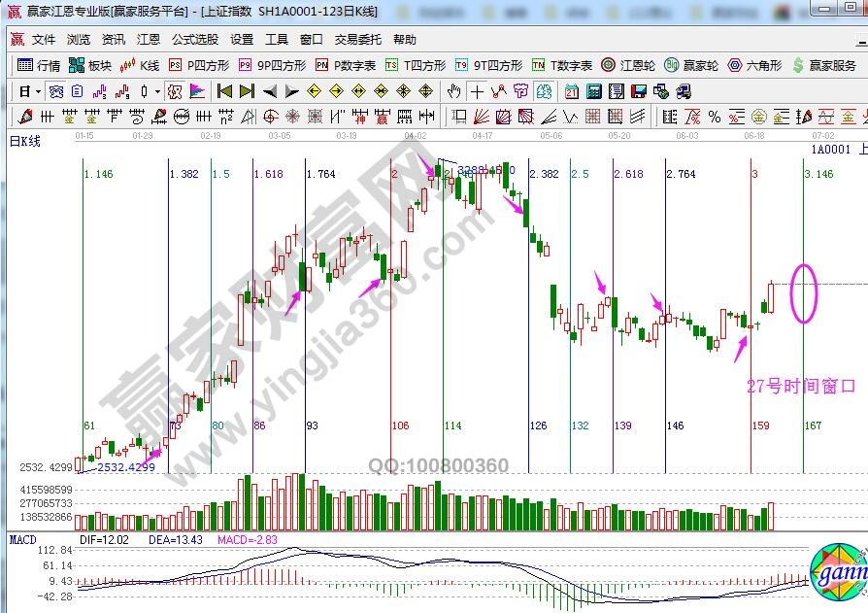Open the 交易委托 menu

coord(358,40)
